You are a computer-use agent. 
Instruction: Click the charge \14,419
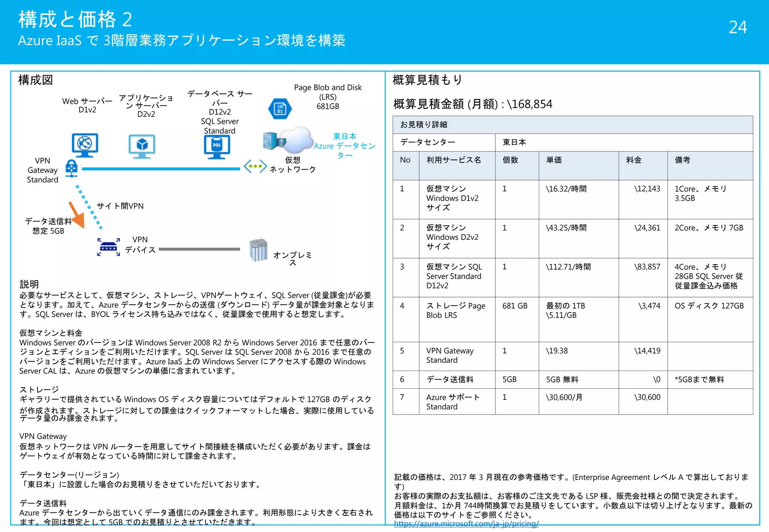[647, 351]
